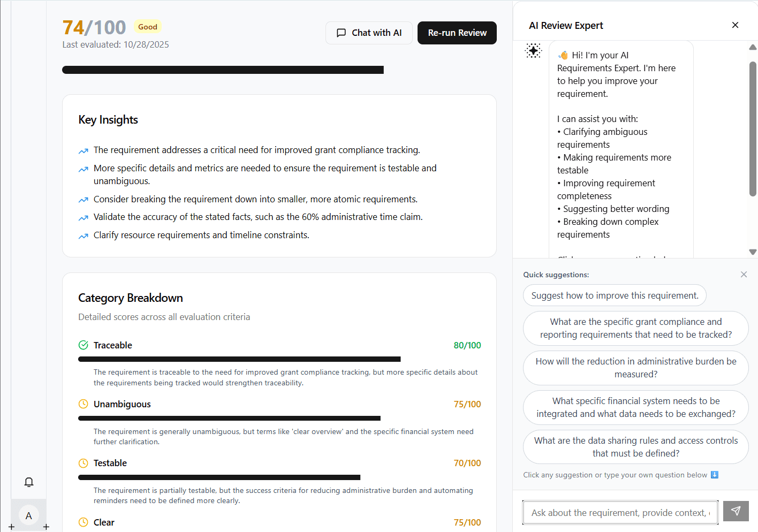Select suggestion about administrative burden measurement
This screenshot has height=532, width=758.
click(x=635, y=368)
